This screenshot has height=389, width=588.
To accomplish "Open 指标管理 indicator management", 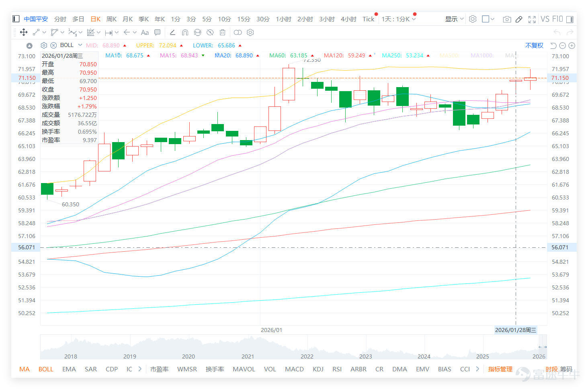I will pos(500,369).
